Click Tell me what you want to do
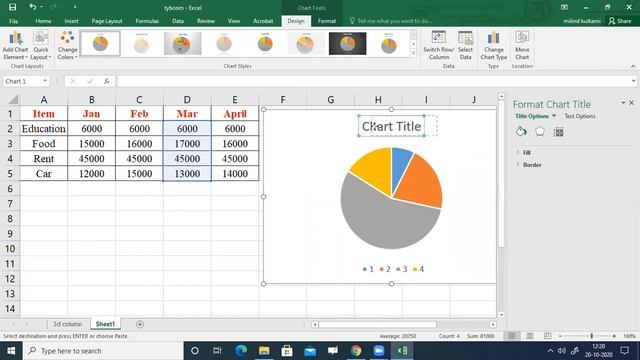The width and height of the screenshot is (640, 360). coord(394,21)
